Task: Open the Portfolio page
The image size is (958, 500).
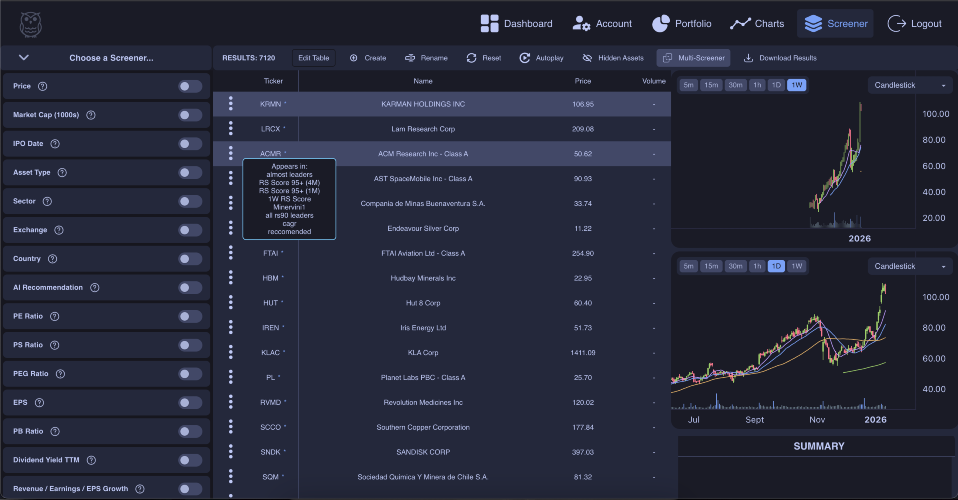Action: pos(681,23)
